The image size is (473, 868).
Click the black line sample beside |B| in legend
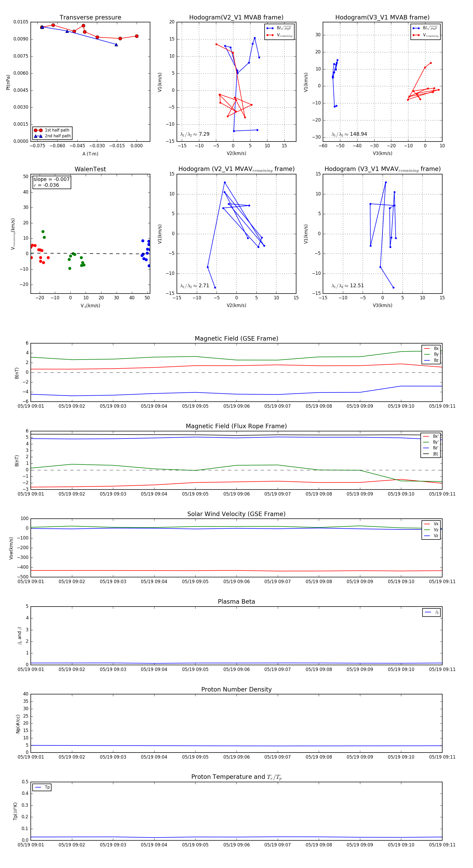tap(426, 454)
